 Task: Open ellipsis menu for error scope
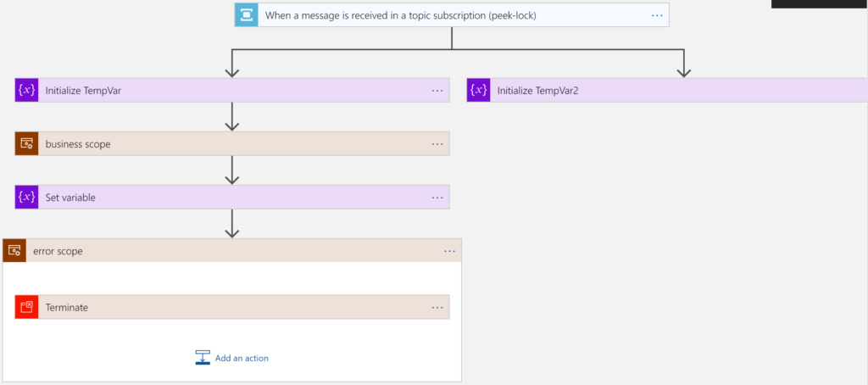(450, 251)
